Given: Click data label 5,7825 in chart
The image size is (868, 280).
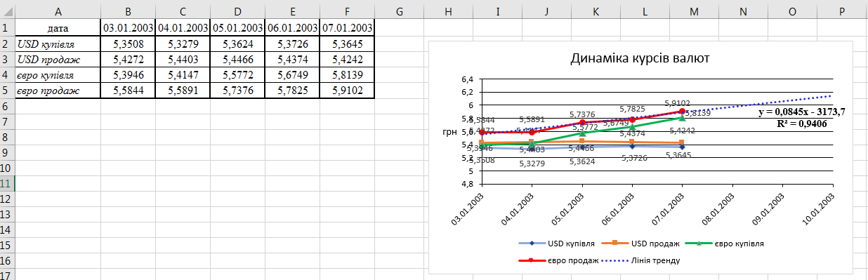Looking at the screenshot, I should (x=632, y=109).
